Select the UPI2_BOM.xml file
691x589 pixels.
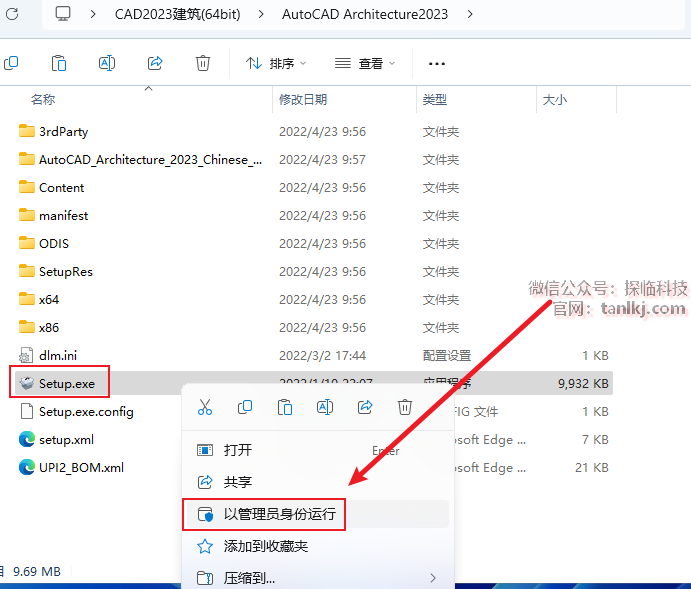click(x=71, y=467)
